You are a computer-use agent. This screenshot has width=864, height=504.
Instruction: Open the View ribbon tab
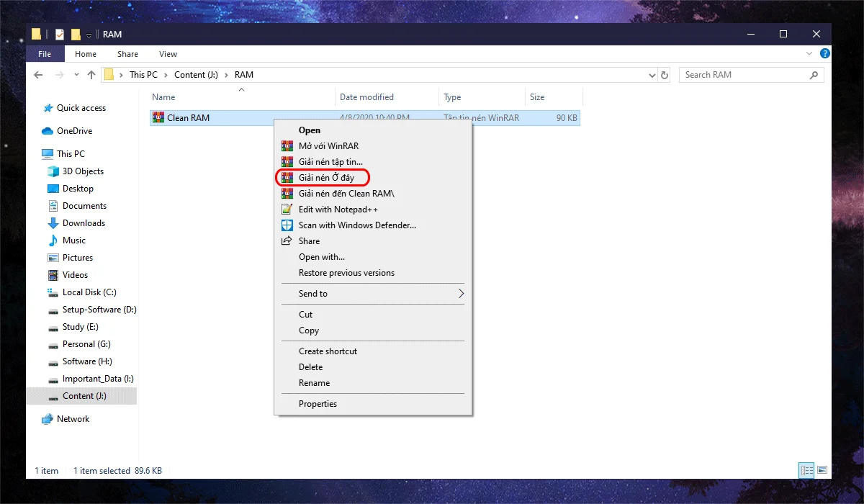click(x=168, y=54)
